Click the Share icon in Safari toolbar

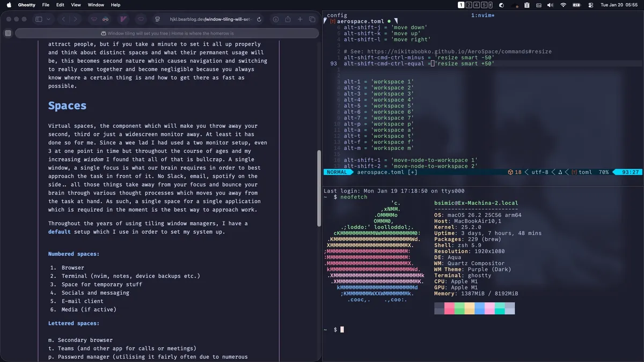coord(288,19)
